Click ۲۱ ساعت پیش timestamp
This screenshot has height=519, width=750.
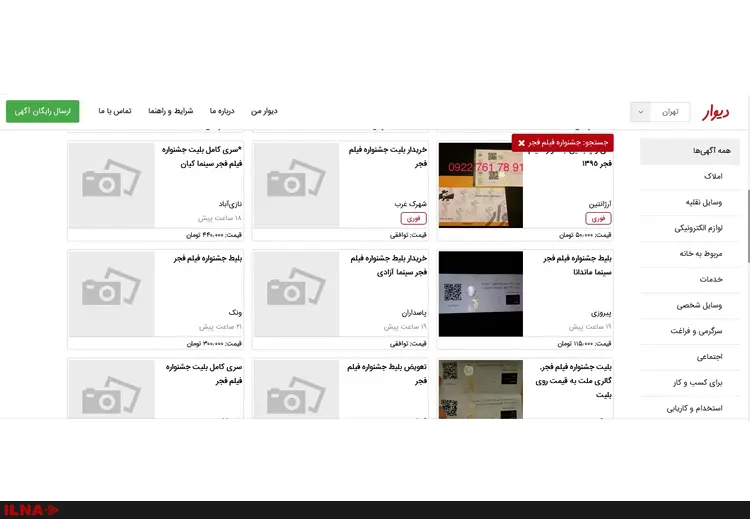pyautogui.click(x=220, y=327)
